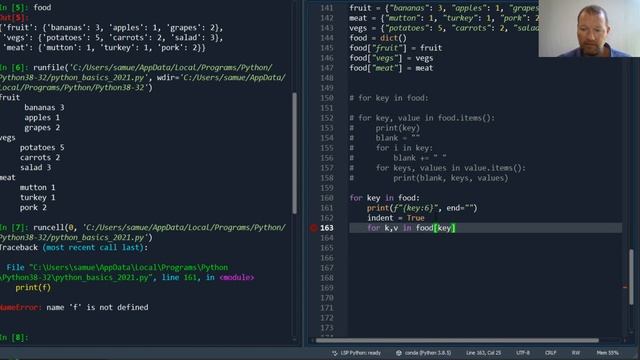Viewport: 640px width, 360px height.
Task: Click the '# print(blank, keys, values)' comment line
Action: 429,178
